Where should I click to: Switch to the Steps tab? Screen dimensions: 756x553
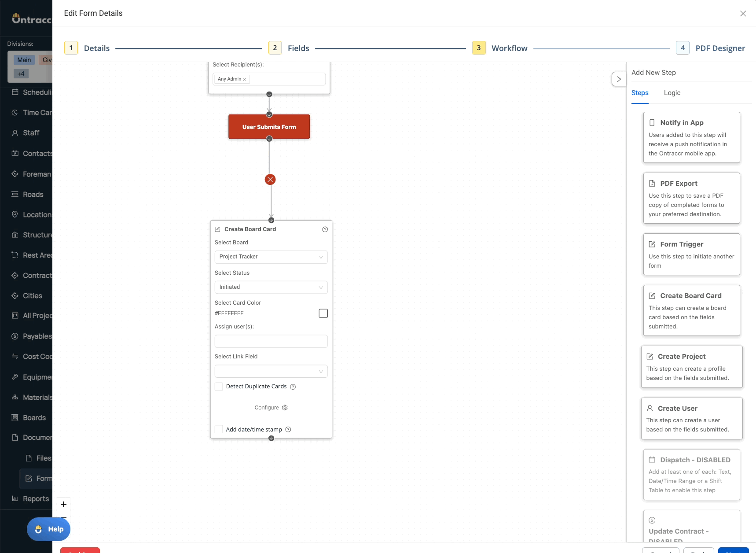click(x=640, y=93)
